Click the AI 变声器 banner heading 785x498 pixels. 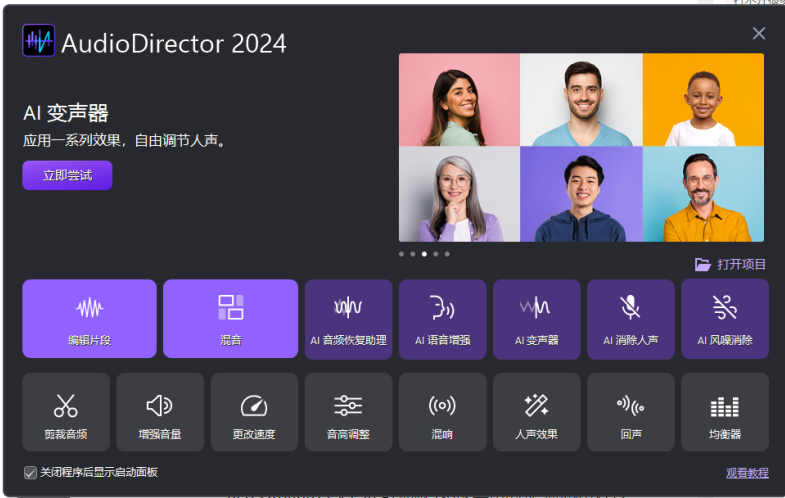pos(66,113)
